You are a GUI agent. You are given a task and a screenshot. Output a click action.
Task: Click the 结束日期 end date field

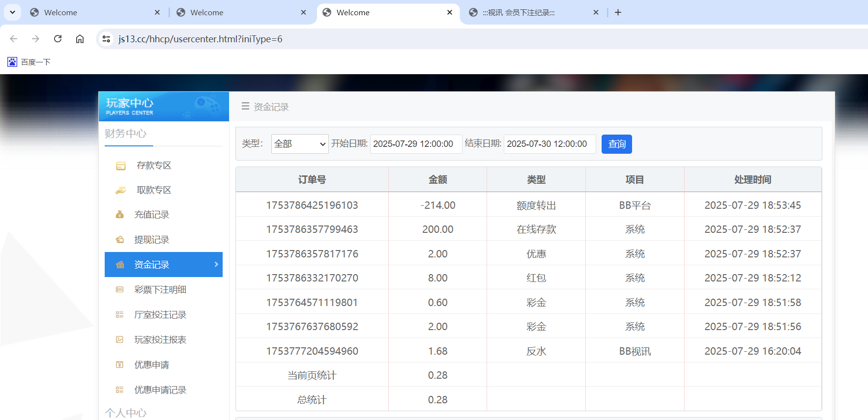[x=549, y=144]
